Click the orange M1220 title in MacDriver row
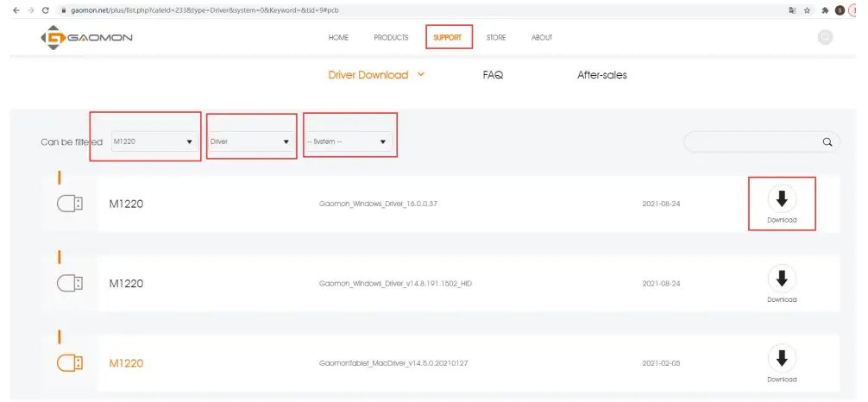The height and width of the screenshot is (402, 868). [x=126, y=363]
